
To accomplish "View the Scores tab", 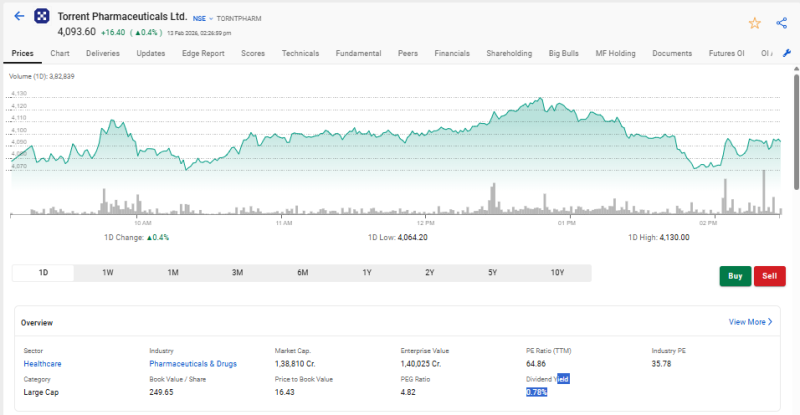I will [253, 53].
